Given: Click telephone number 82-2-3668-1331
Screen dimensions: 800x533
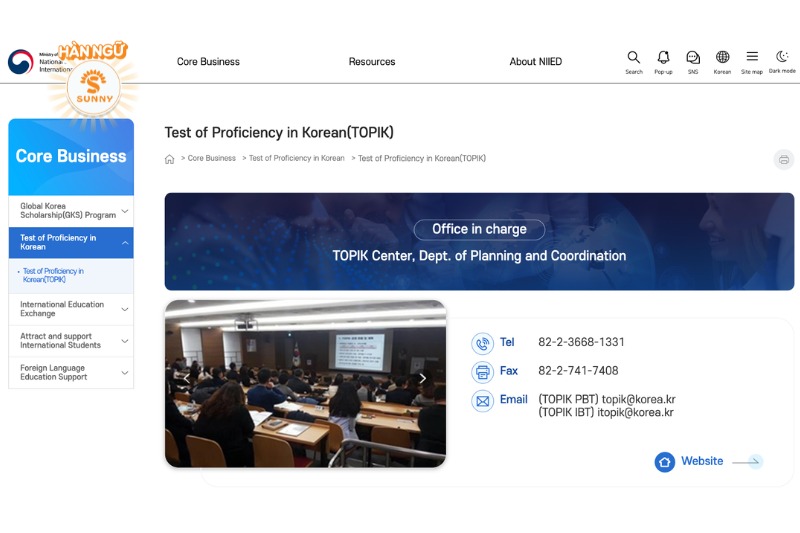Looking at the screenshot, I should coord(581,342).
